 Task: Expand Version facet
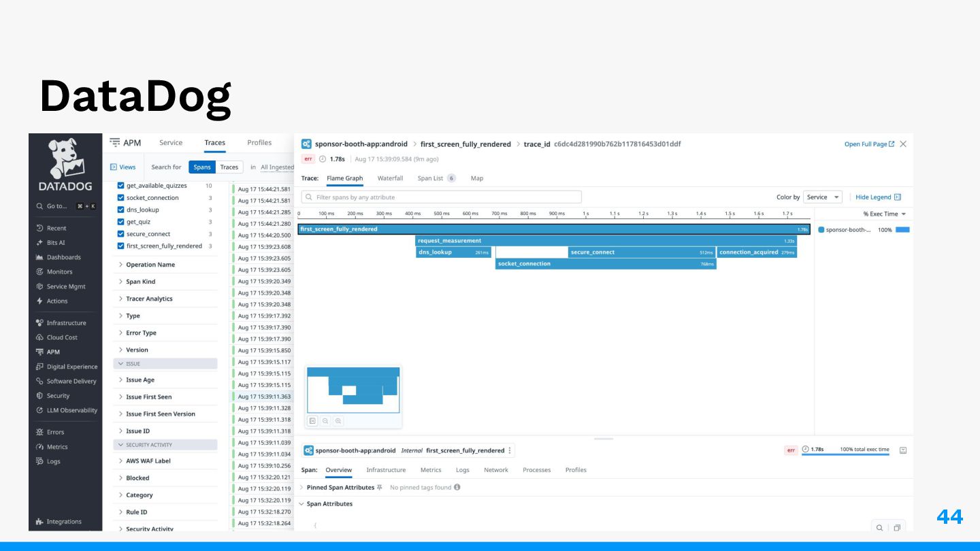pyautogui.click(x=133, y=350)
